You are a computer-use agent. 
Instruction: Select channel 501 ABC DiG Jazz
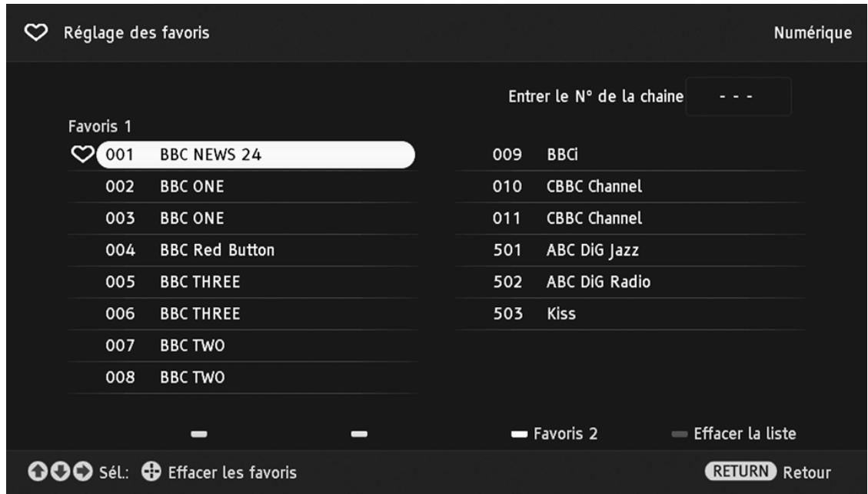coord(630,250)
